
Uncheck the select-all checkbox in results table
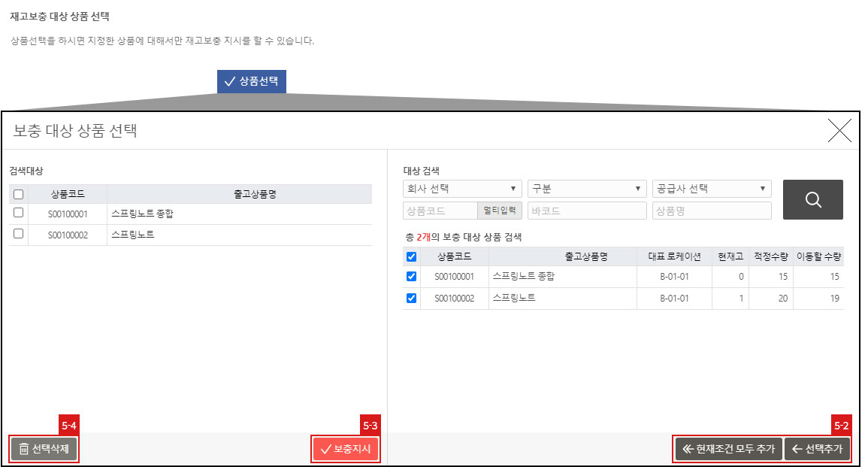pos(410,256)
